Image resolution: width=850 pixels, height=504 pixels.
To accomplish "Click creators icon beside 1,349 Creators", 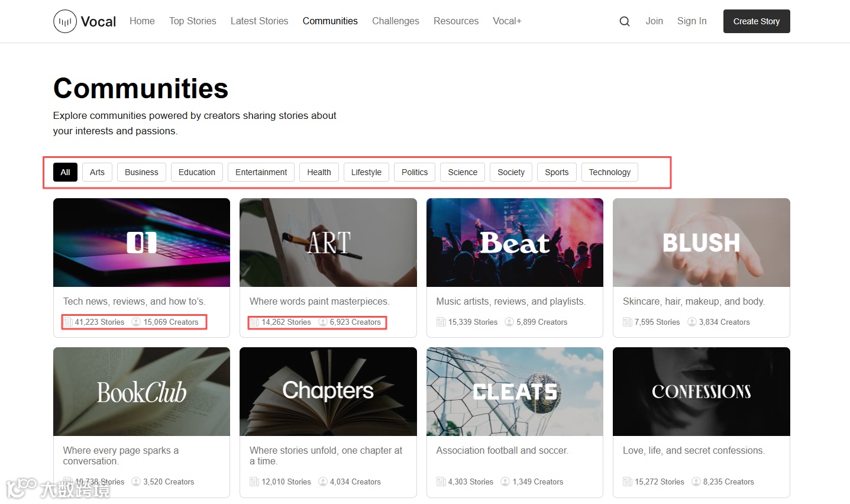I will tap(505, 482).
